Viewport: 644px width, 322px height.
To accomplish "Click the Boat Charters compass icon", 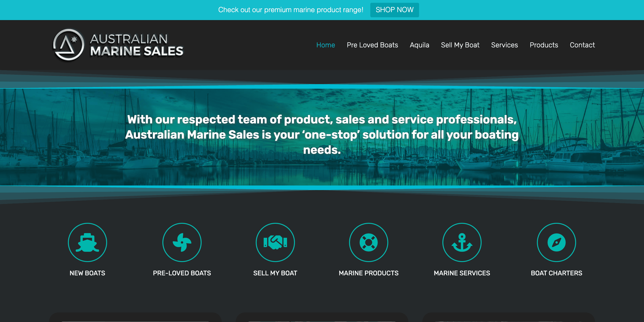I will (556, 242).
